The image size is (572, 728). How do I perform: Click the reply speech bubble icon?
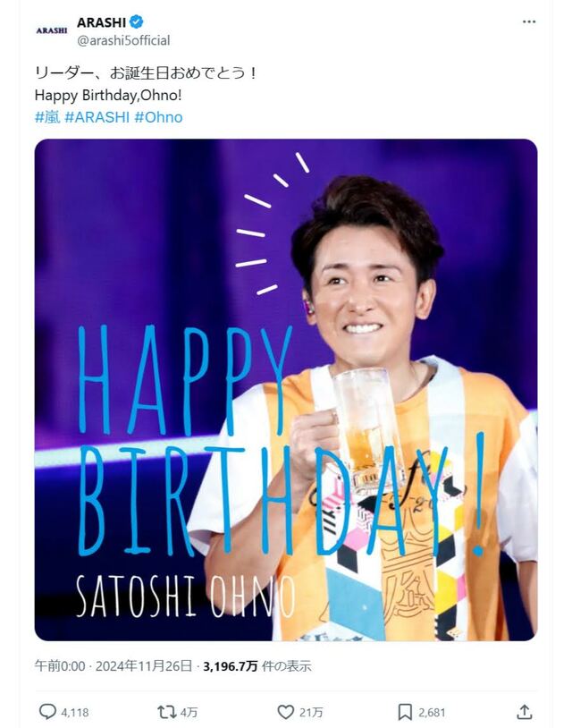click(x=47, y=711)
